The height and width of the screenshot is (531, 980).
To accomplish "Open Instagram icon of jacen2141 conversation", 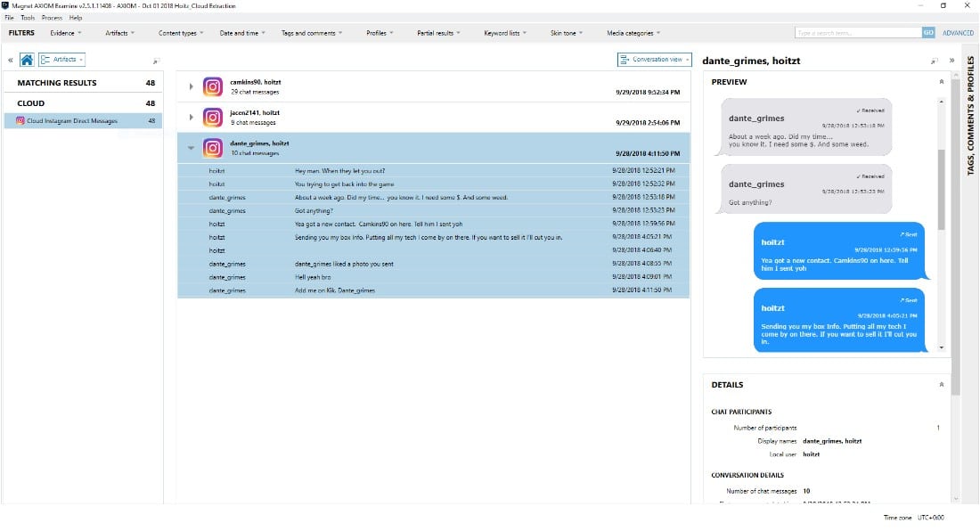I will click(213, 118).
